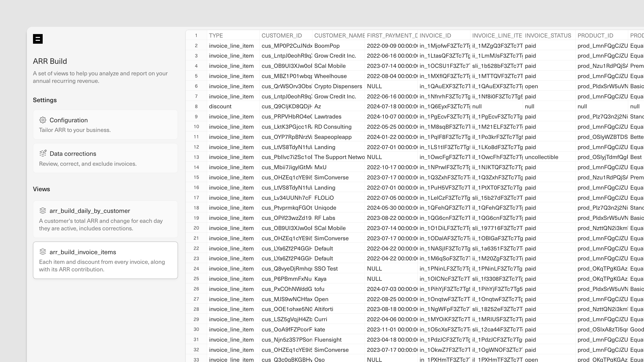The height and width of the screenshot is (362, 644).
Task: Select the Crypto Dispensers customer name cell
Action: (338, 86)
